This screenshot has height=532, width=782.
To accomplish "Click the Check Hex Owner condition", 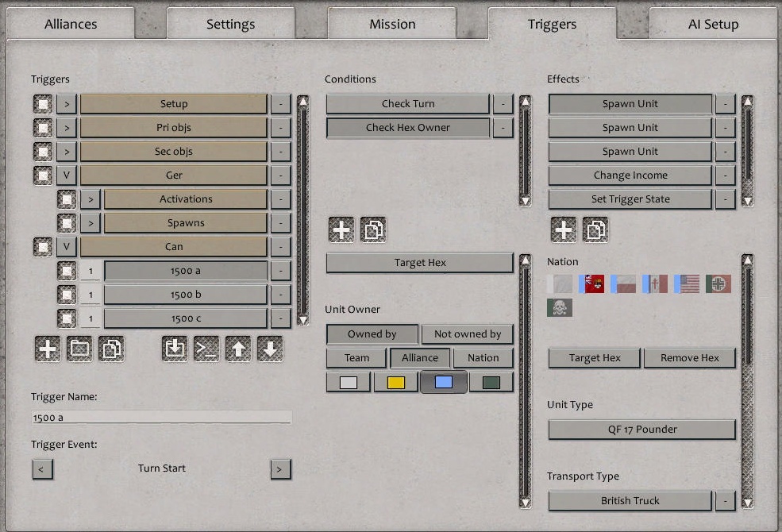I will point(407,127).
